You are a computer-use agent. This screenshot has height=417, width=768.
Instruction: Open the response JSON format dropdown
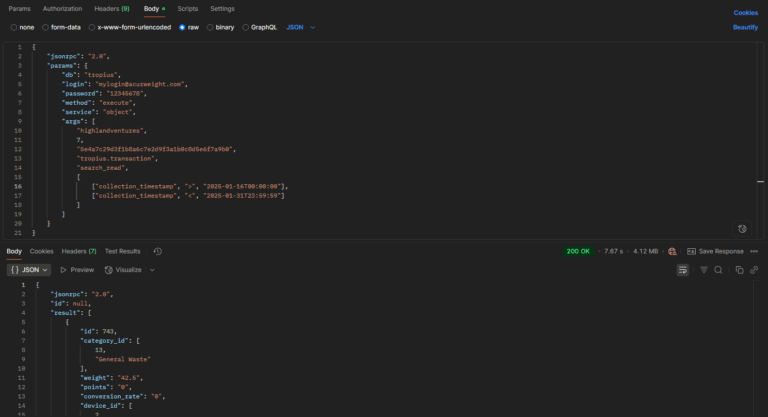click(29, 270)
